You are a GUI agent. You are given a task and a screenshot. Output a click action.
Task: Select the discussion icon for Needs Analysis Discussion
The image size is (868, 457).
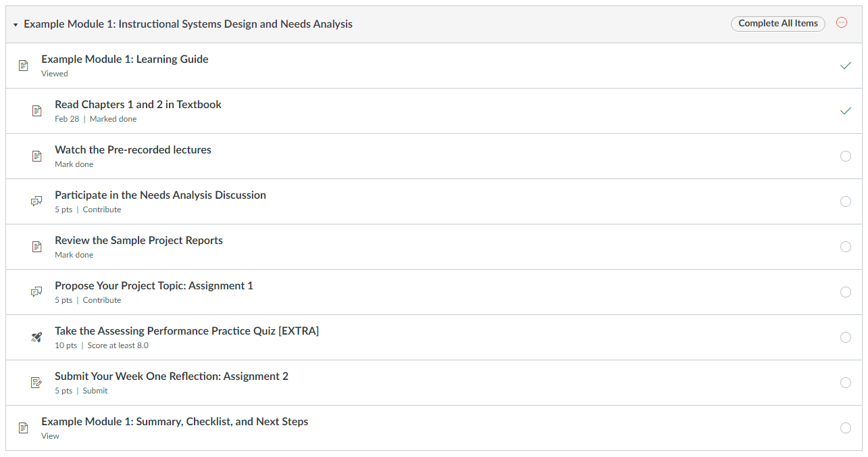point(36,201)
